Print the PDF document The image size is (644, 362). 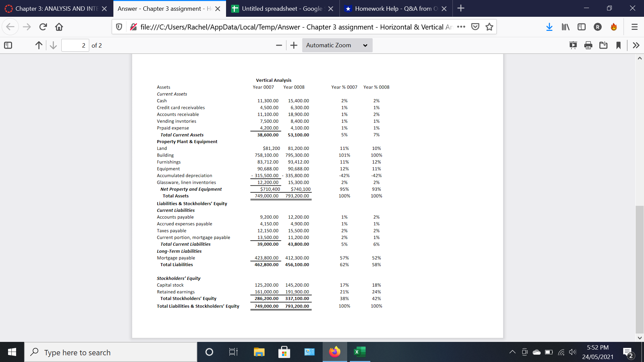pyautogui.click(x=588, y=45)
